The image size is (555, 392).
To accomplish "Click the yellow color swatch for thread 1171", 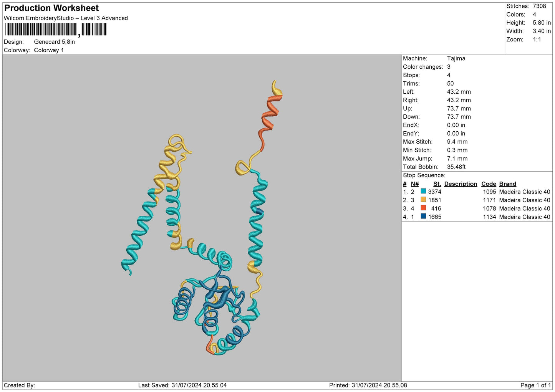I will [423, 200].
